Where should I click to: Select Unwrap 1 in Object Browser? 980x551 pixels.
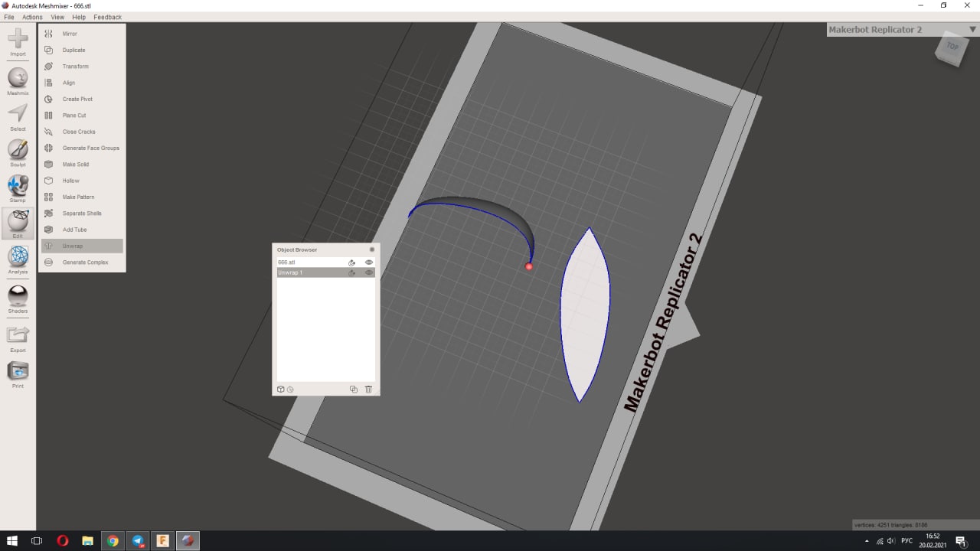click(x=326, y=272)
